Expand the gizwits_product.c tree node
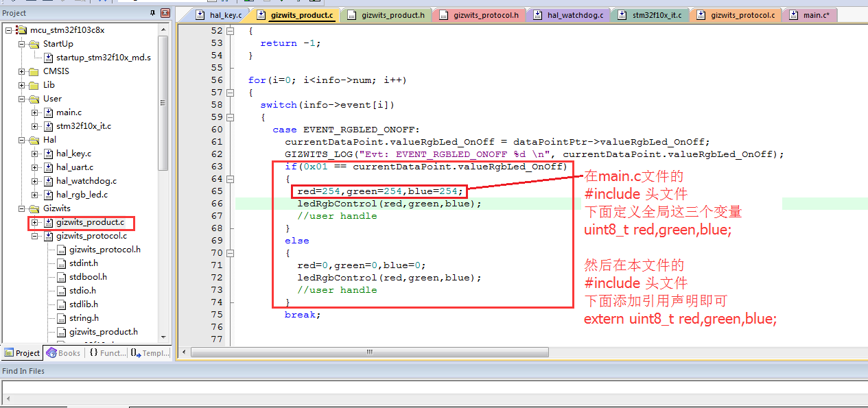Viewport: 868px width, 408px height. point(35,222)
